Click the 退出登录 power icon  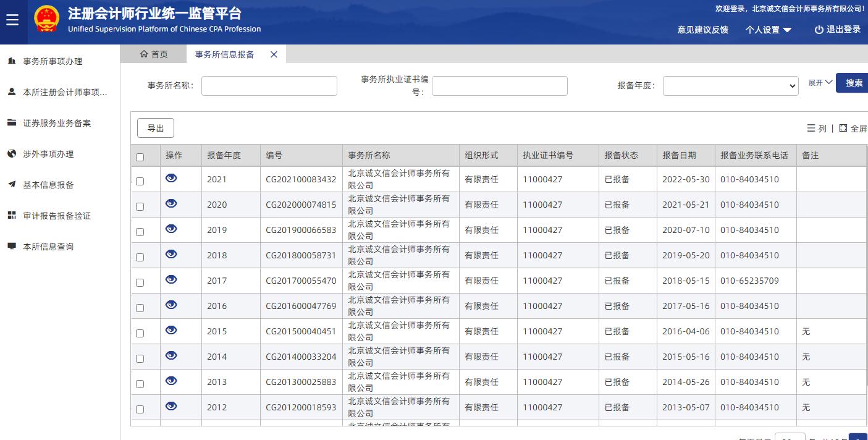click(x=819, y=30)
